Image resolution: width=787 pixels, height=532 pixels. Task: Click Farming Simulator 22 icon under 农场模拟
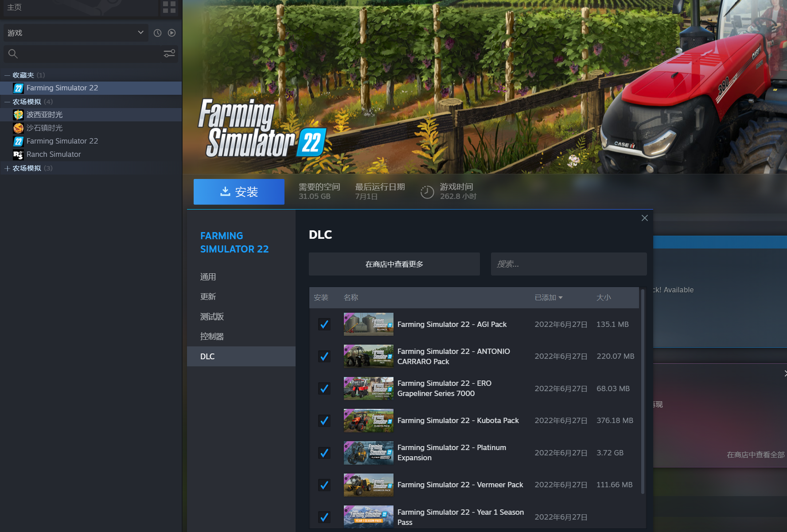(x=18, y=141)
